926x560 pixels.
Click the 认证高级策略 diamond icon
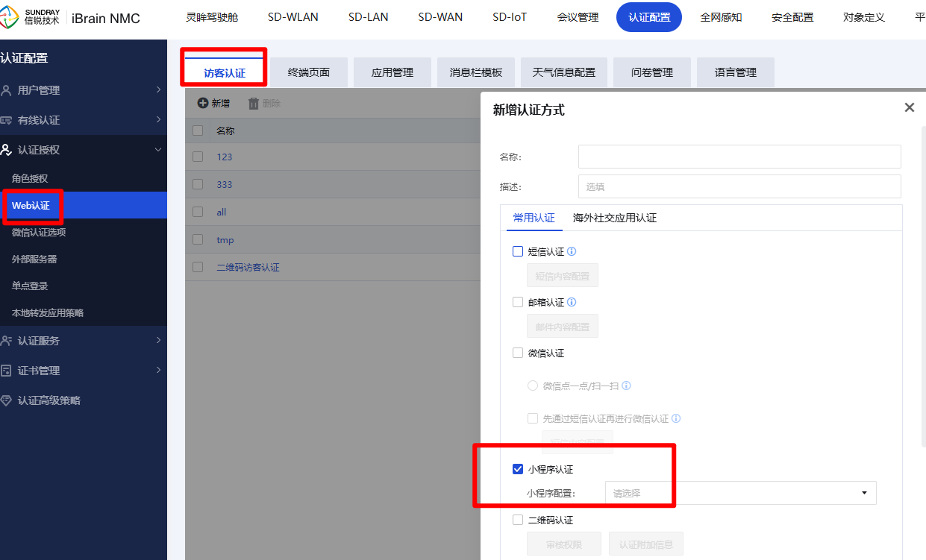7,400
